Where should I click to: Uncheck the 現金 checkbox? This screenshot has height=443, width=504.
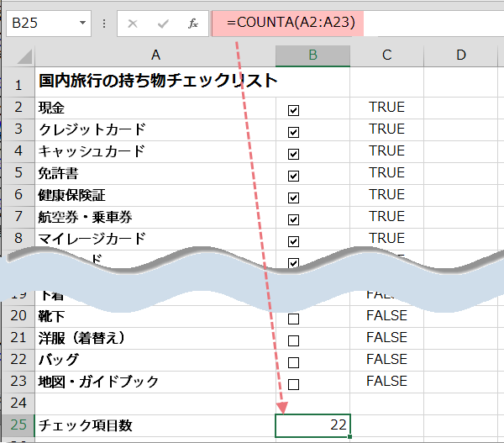[293, 110]
